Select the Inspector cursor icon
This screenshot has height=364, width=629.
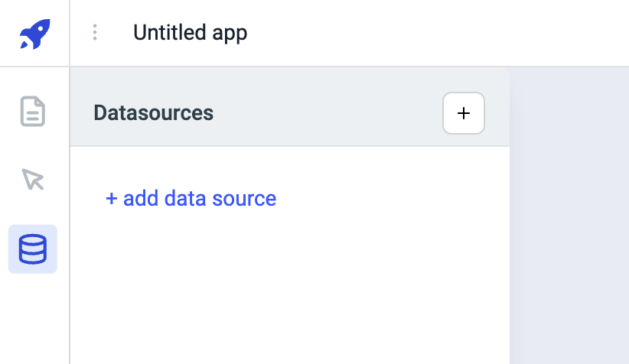coord(32,180)
